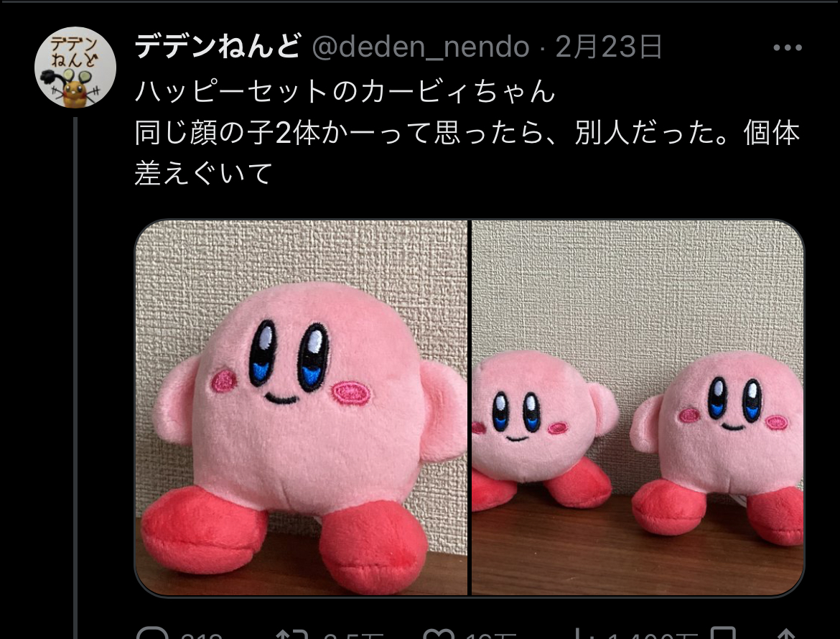This screenshot has height=639, width=840.
Task: Click the tweet text 差えぐいて
Action: (204, 174)
